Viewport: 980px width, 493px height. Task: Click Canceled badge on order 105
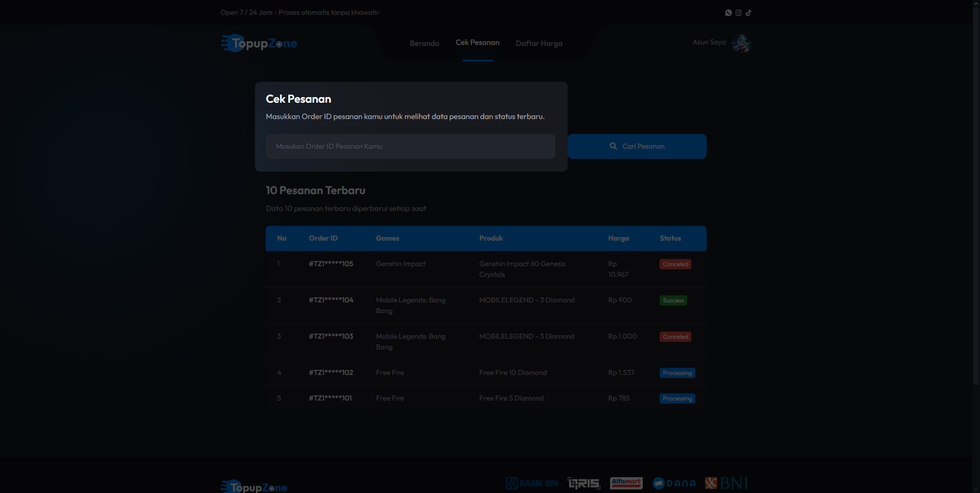(675, 264)
